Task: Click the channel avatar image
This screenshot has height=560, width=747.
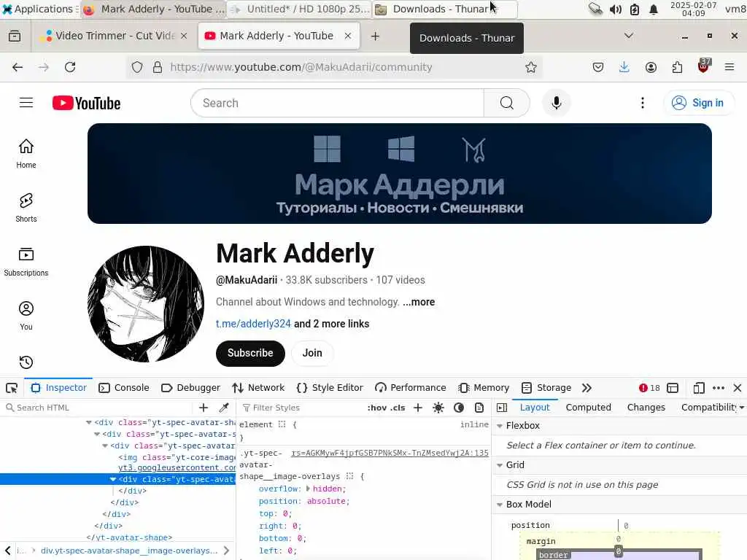Action: point(146,304)
